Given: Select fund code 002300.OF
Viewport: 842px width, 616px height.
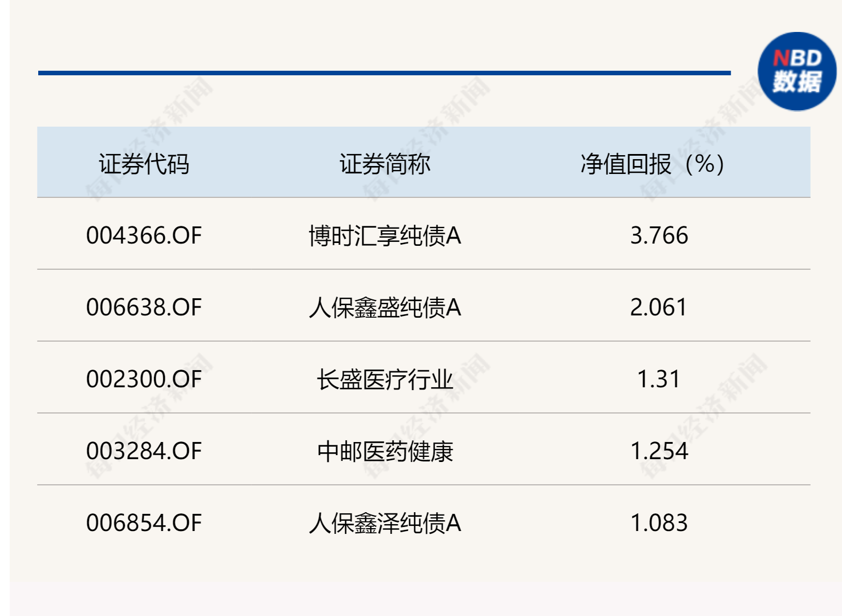Looking at the screenshot, I should tap(144, 379).
